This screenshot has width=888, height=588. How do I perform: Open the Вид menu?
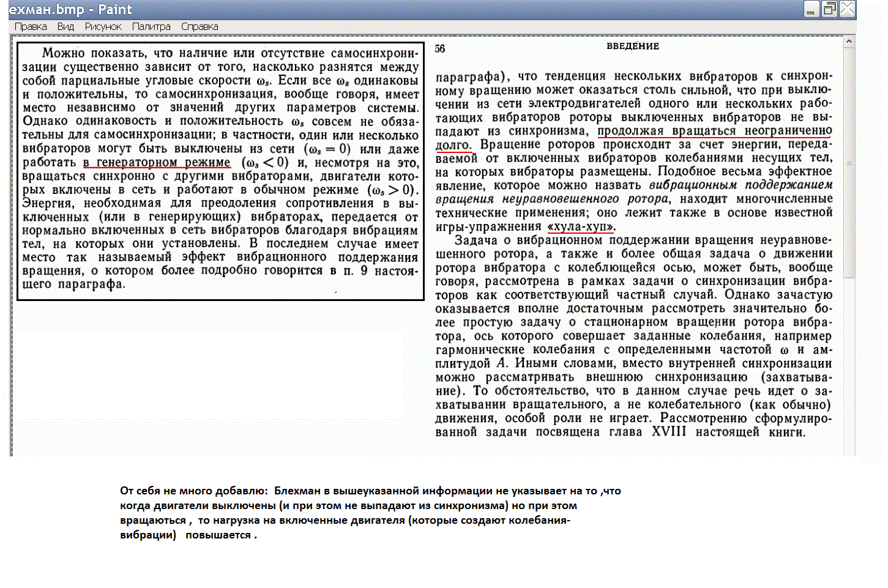click(x=65, y=27)
